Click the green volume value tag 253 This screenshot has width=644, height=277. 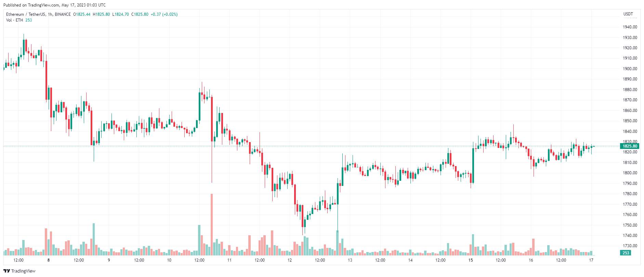[626, 253]
